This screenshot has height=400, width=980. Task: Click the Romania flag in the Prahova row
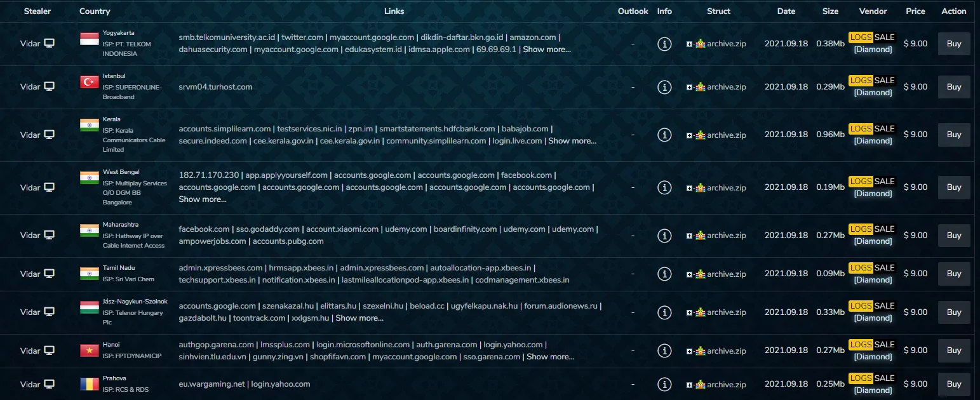(90, 383)
